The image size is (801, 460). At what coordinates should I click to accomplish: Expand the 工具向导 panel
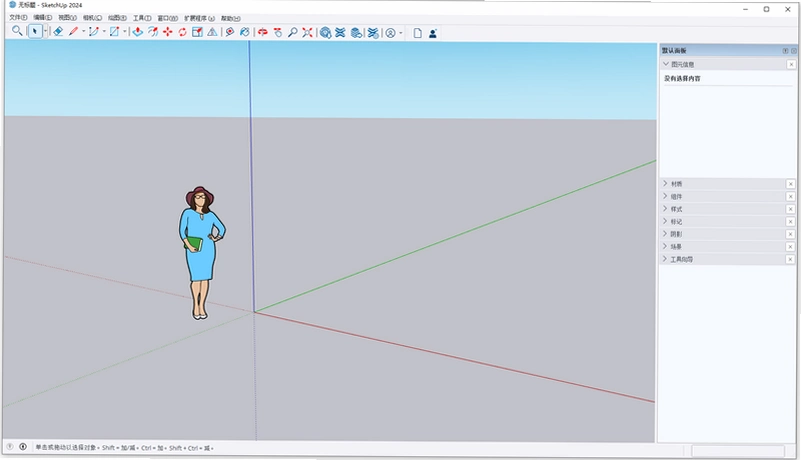point(665,259)
